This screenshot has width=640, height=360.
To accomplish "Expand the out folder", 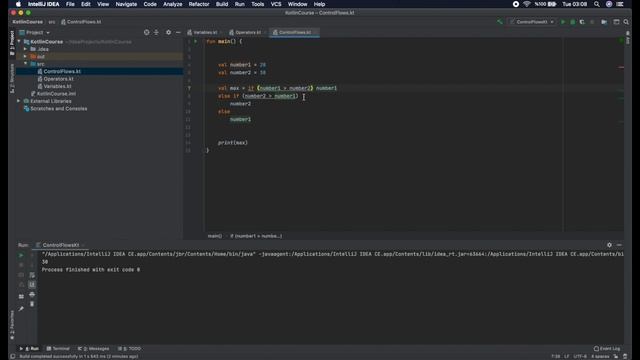I will point(25,56).
